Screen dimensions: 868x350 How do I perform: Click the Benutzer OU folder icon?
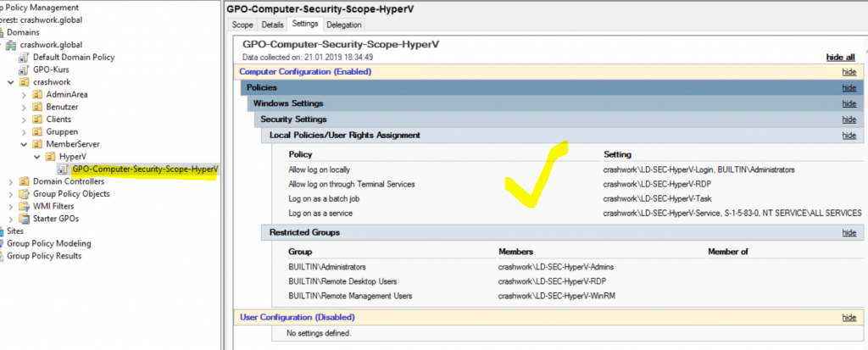(37, 107)
